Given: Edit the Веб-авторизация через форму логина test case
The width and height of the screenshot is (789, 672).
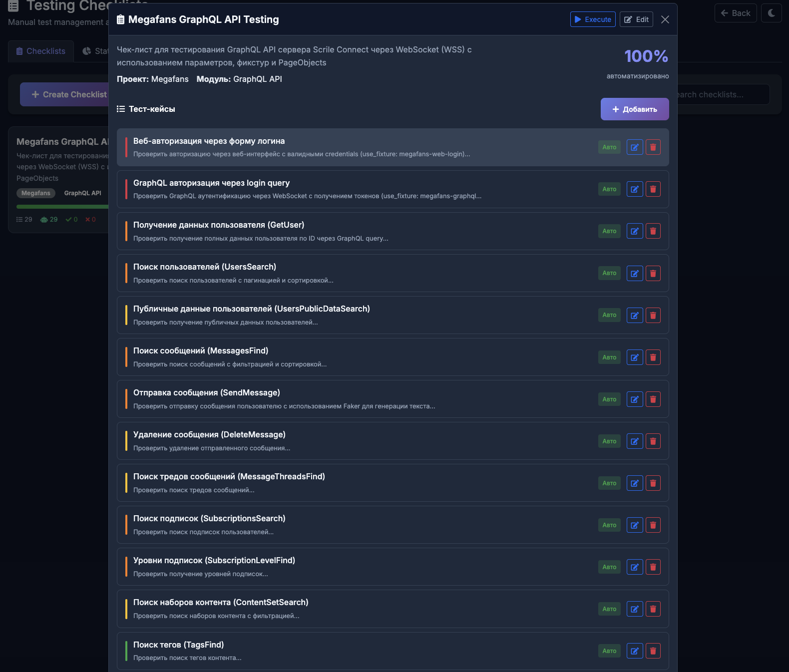Looking at the screenshot, I should pyautogui.click(x=635, y=147).
